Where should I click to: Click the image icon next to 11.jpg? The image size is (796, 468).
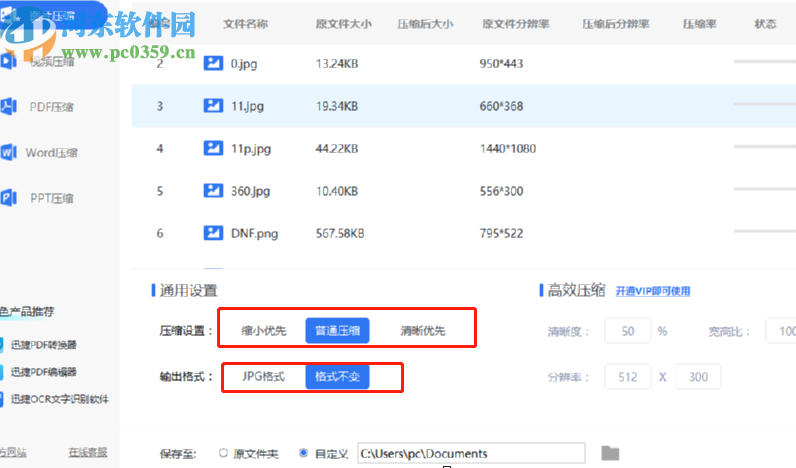[213, 106]
